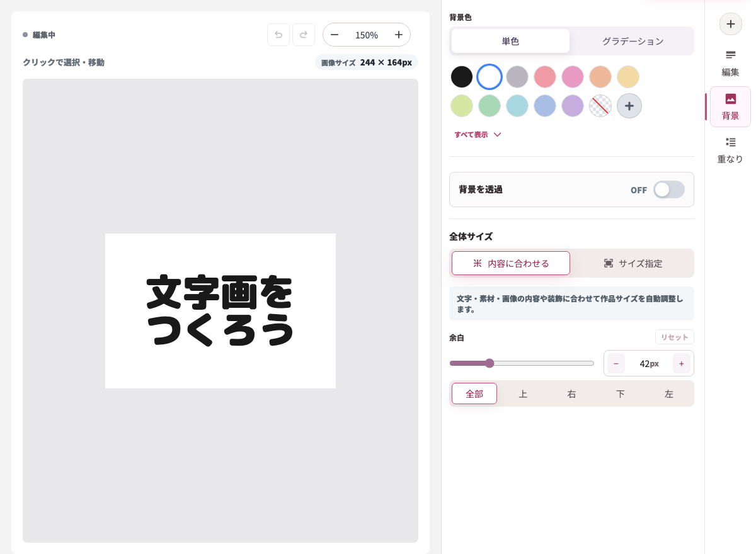Select 右 margin side option
756x554 pixels.
click(x=571, y=393)
